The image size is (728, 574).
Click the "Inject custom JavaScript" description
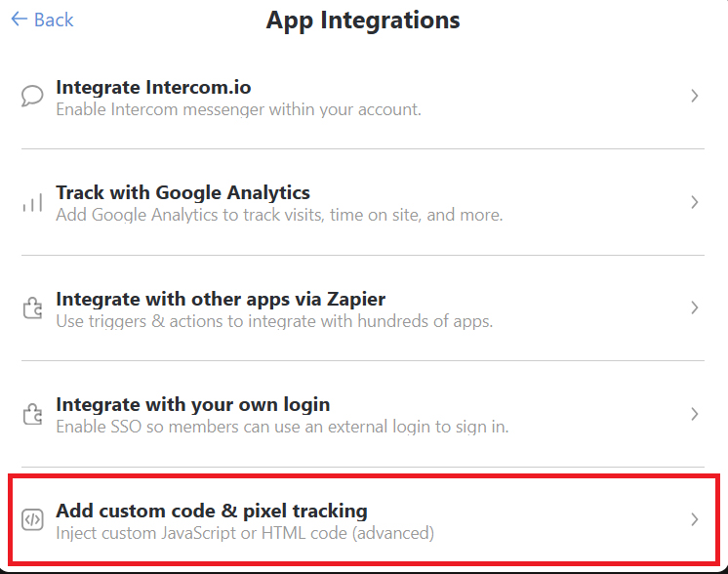click(x=245, y=533)
